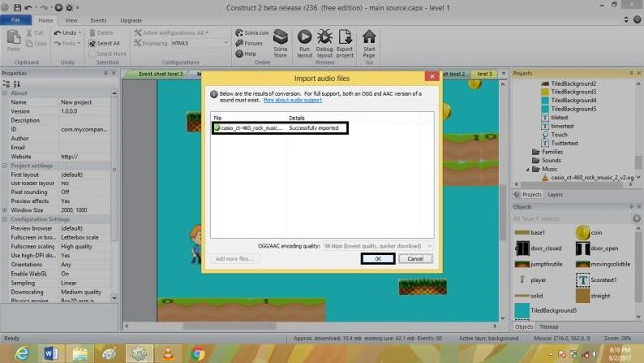
Task: Open Scirra.com online link icon
Action: pos(239,32)
